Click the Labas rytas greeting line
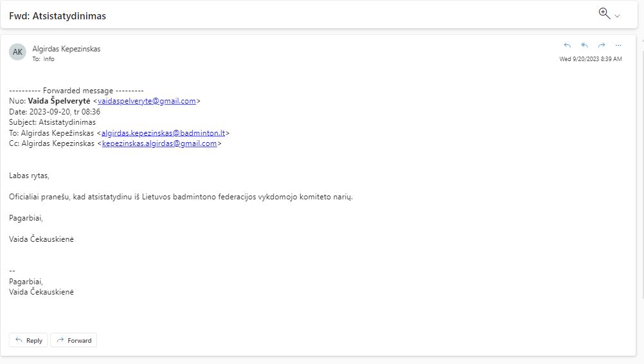Viewport: 644px width, 364px height. [x=30, y=175]
